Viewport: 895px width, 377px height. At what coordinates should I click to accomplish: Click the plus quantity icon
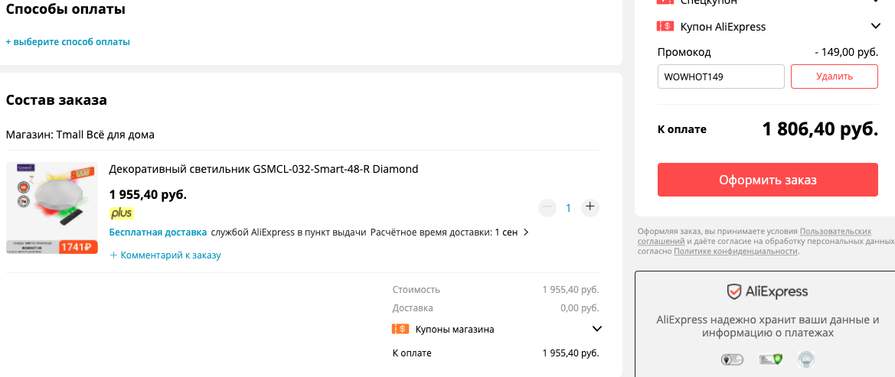pos(590,207)
